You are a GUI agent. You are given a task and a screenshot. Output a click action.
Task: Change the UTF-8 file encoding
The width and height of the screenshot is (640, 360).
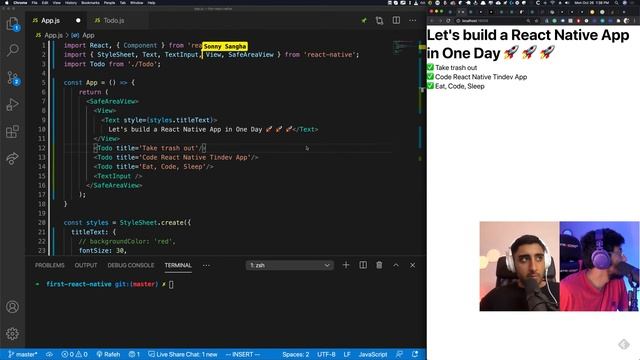[x=326, y=354]
